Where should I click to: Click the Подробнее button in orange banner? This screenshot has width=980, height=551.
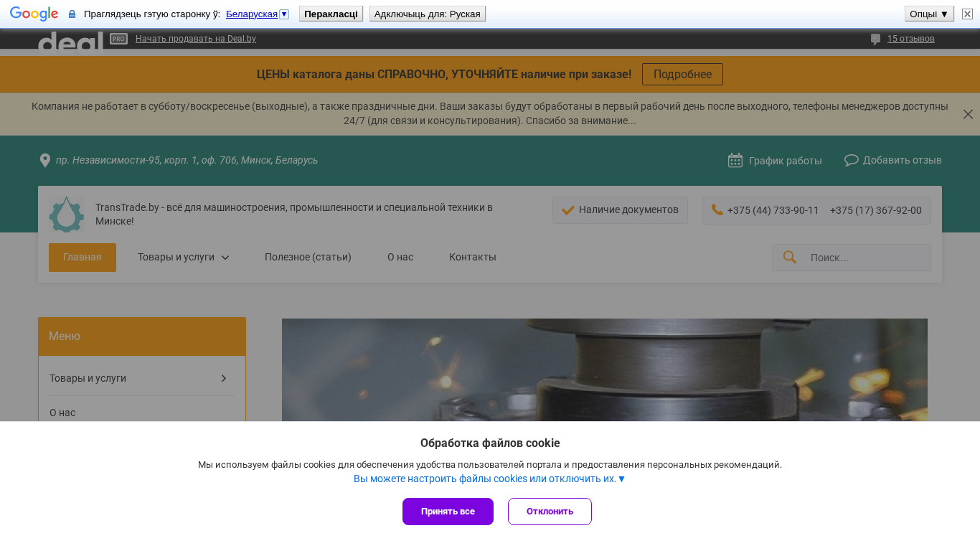coord(682,75)
